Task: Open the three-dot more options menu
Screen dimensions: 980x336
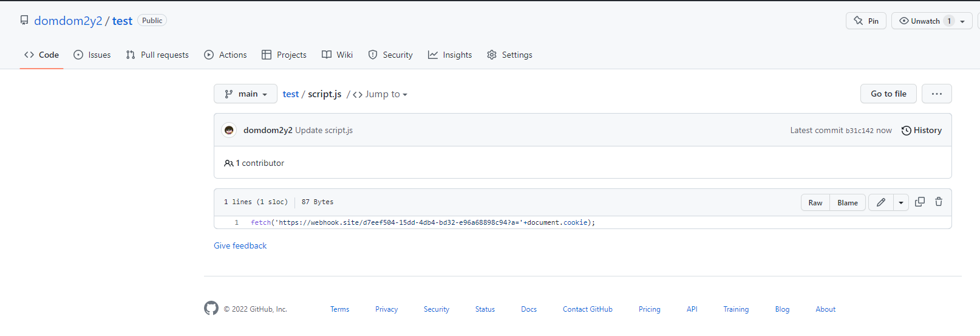Action: click(x=937, y=94)
